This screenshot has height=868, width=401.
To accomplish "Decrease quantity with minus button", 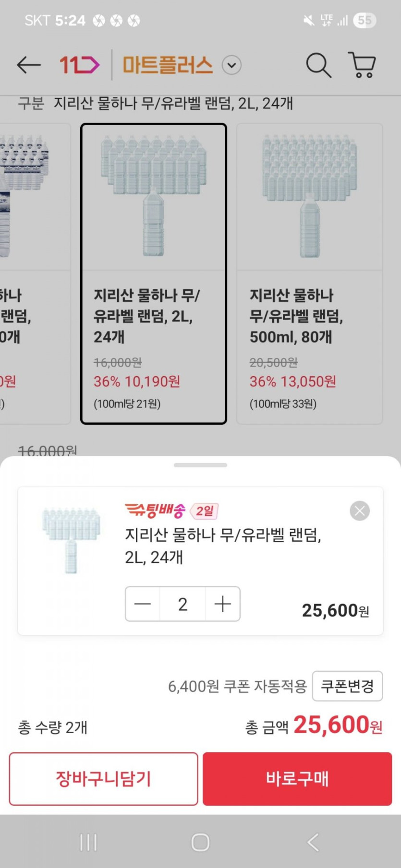I will [143, 604].
